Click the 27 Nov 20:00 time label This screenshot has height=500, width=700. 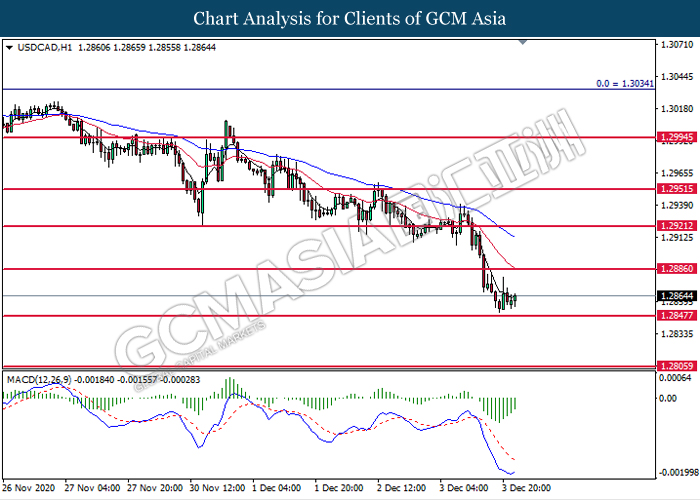154,488
